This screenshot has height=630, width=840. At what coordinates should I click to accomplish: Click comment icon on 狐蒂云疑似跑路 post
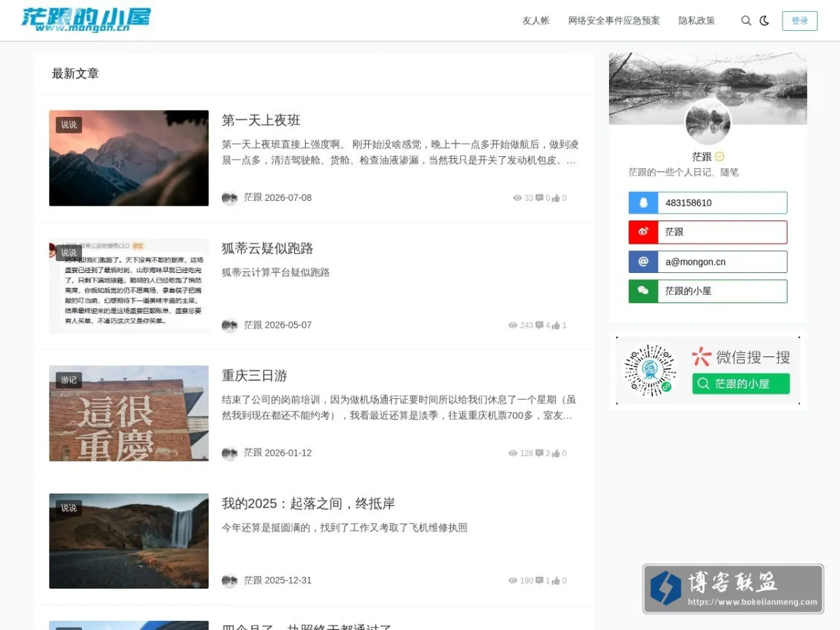pyautogui.click(x=539, y=325)
